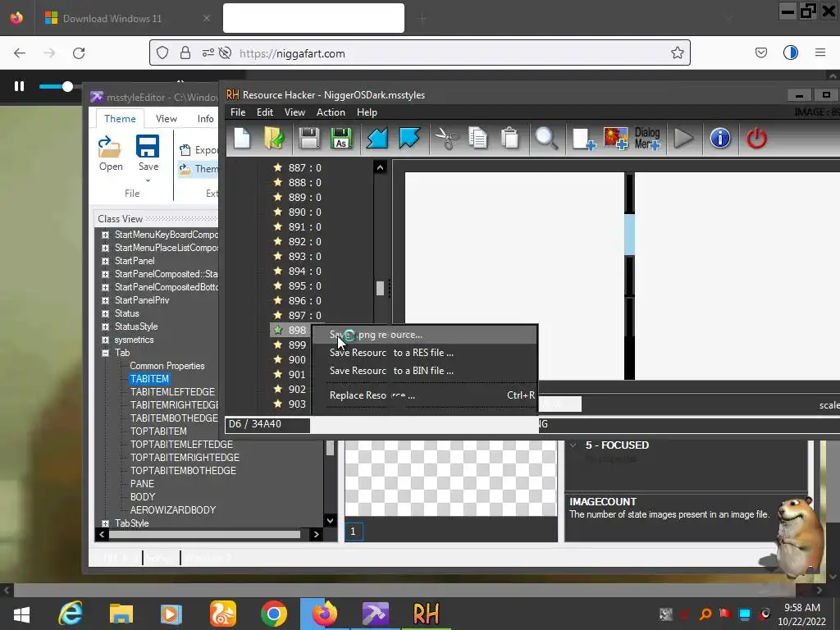Choose Replace Resource in the context menu

(424, 395)
